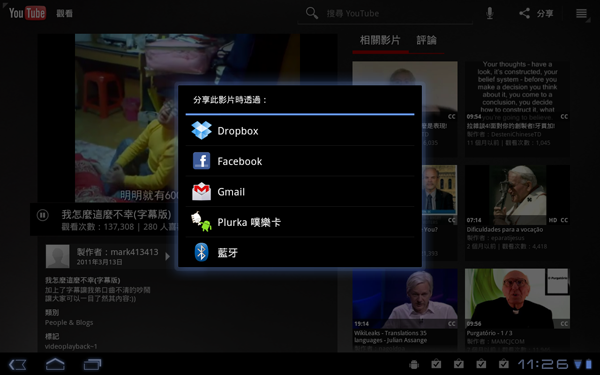Image resolution: width=600 pixels, height=375 pixels.
Task: Switch to 評論 comments tab
Action: click(426, 40)
